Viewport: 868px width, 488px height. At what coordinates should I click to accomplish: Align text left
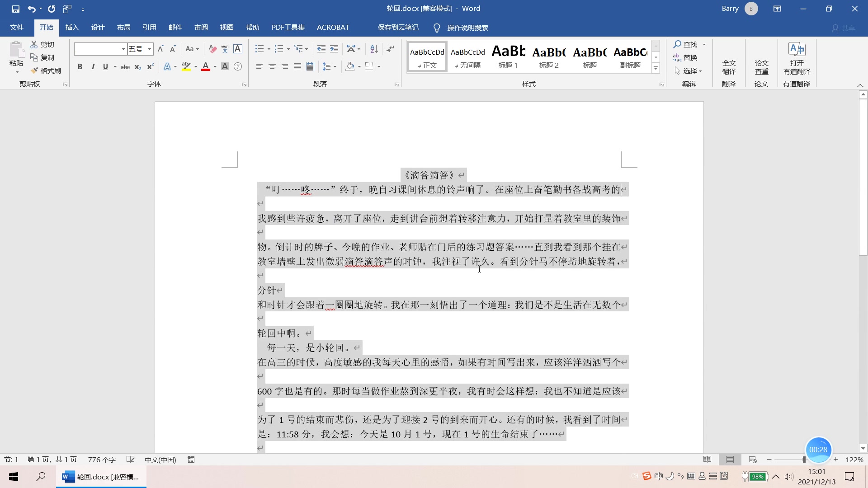click(x=259, y=67)
